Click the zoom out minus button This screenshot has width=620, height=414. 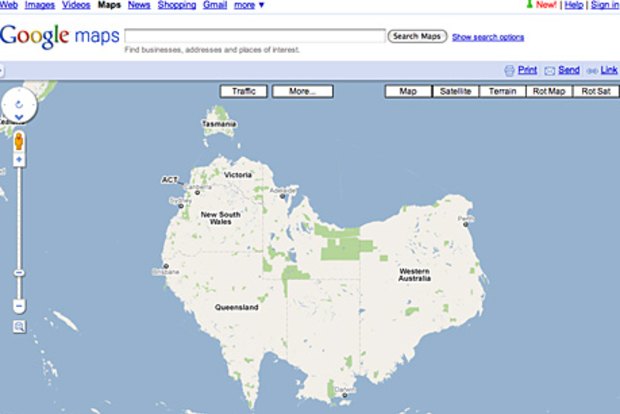click(19, 306)
